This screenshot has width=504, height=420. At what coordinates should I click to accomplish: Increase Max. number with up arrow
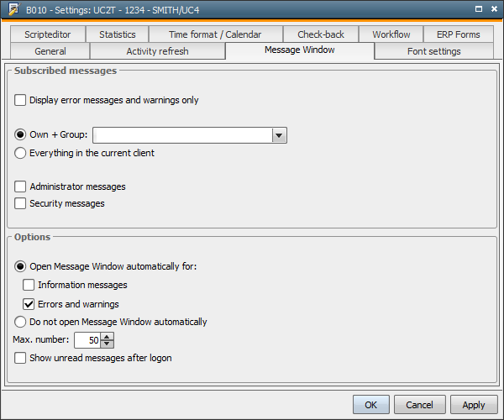107,337
